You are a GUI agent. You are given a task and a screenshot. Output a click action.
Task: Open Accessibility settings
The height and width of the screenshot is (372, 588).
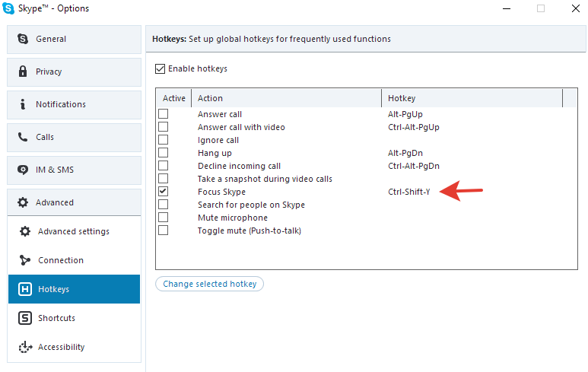(75, 347)
